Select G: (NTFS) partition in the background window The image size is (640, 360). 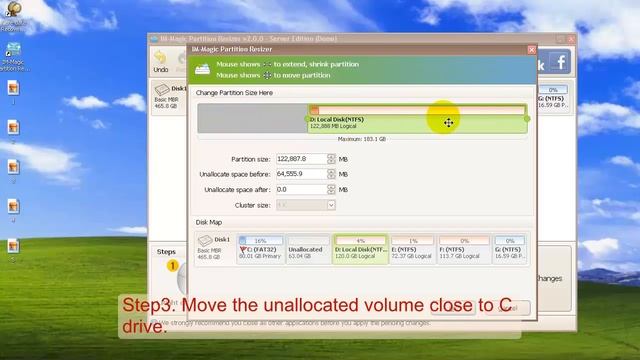[x=553, y=97]
